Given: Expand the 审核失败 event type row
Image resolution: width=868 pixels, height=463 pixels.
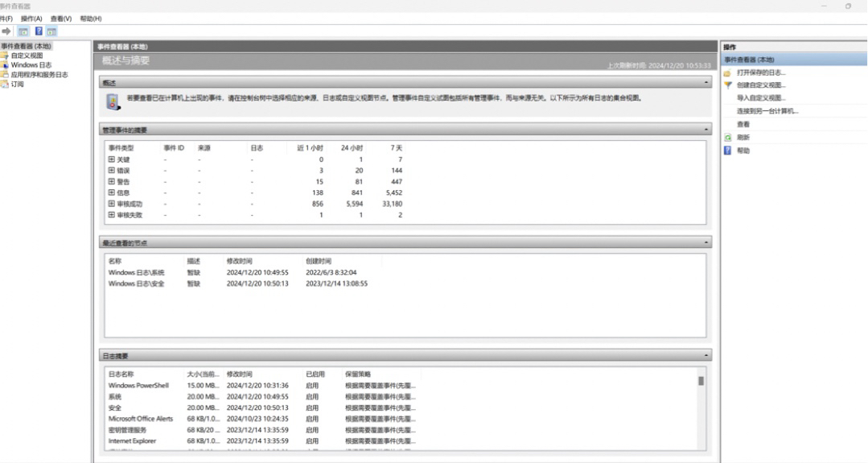Looking at the screenshot, I should pyautogui.click(x=112, y=215).
